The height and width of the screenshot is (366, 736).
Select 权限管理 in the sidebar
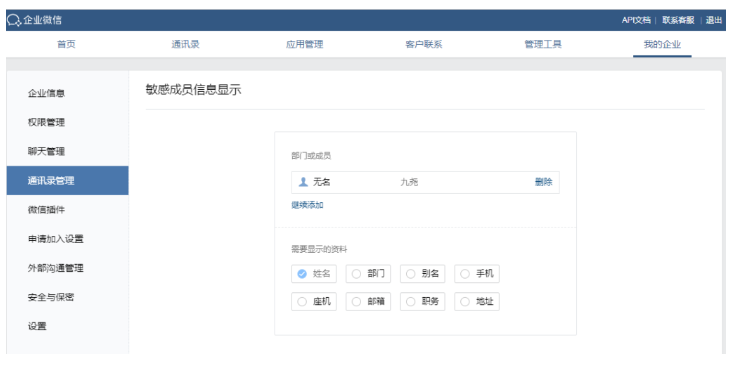[68, 122]
